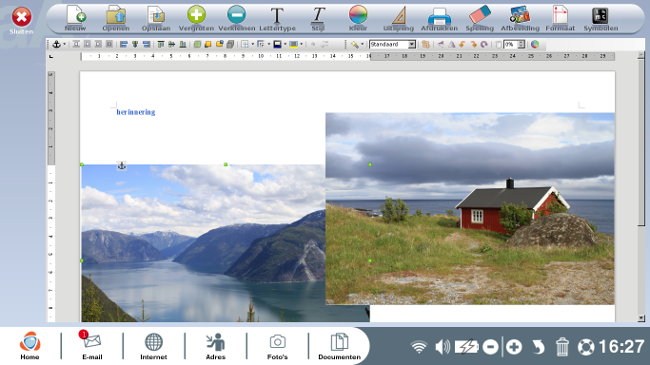This screenshot has height=365, width=650.
Task: Expand the Standaard graphics mode combo box
Action: coord(412,44)
